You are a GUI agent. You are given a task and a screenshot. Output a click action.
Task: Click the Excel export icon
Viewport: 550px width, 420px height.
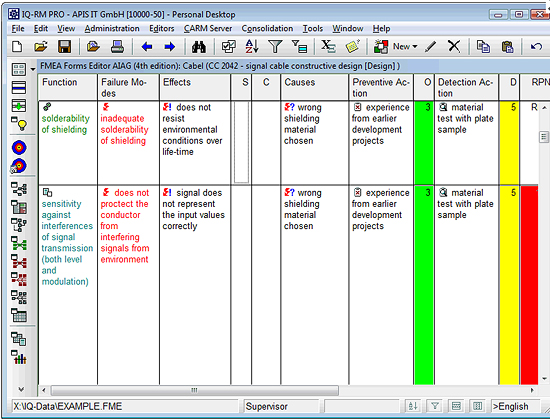pos(328,46)
